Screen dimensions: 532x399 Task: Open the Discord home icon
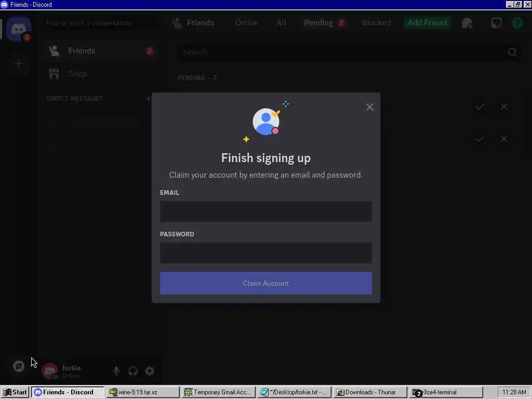click(x=19, y=29)
